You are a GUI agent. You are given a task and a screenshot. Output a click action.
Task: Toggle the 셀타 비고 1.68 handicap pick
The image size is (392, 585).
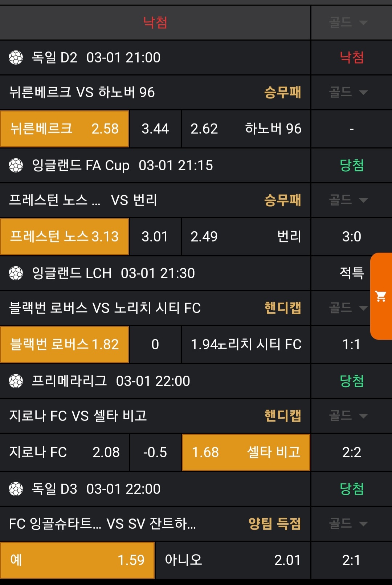click(x=246, y=452)
